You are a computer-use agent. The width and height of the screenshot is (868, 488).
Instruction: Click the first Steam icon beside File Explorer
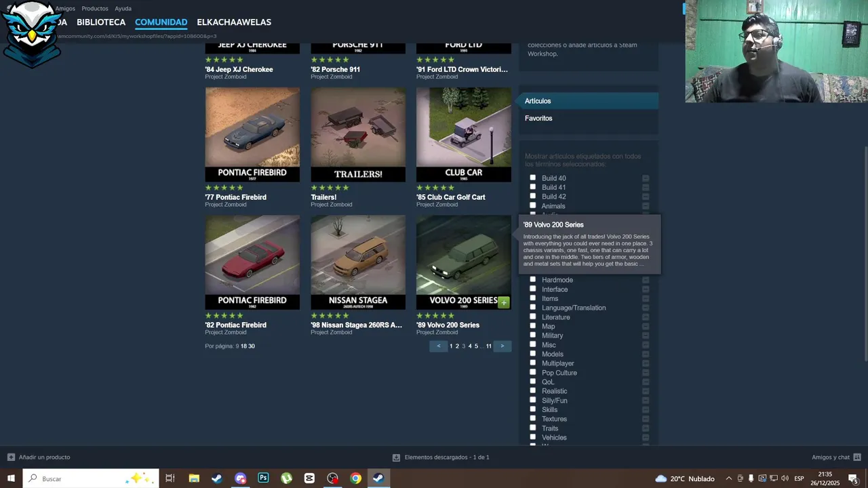217,479
